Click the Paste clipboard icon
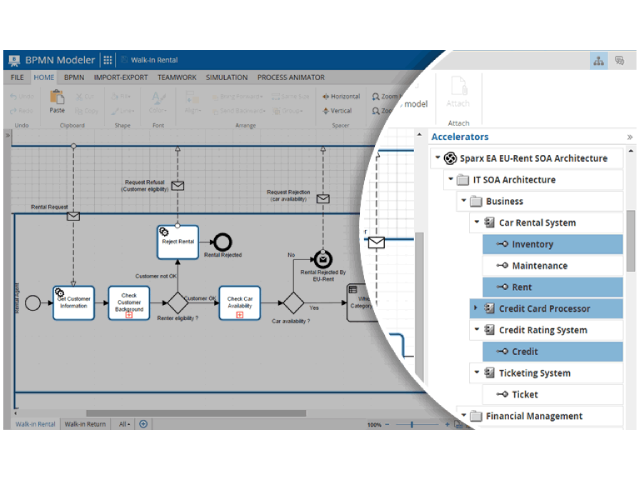 point(57,98)
